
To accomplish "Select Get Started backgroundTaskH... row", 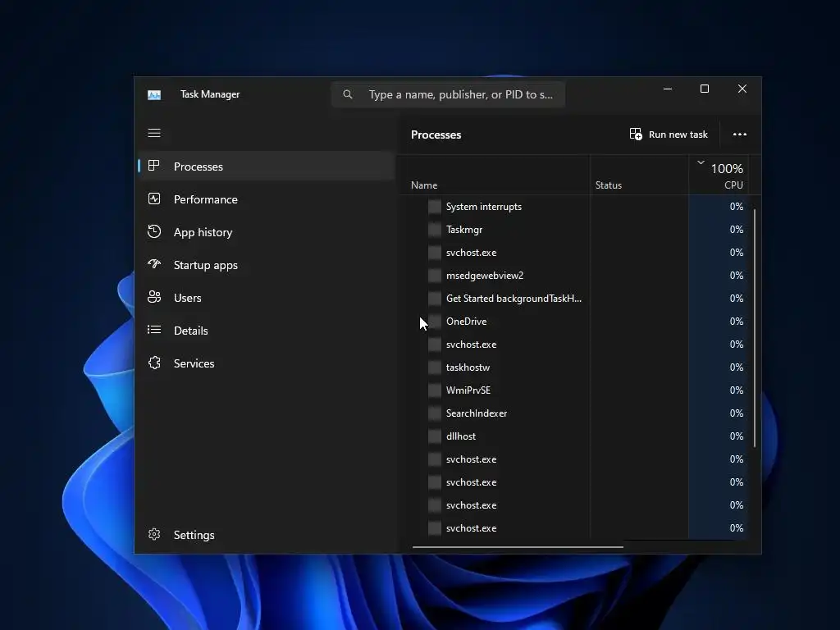I will [573, 299].
